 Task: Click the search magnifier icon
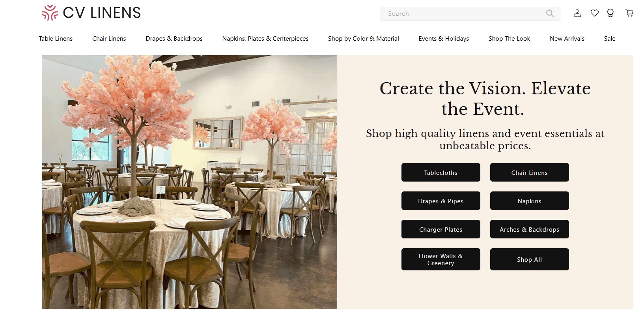[550, 13]
